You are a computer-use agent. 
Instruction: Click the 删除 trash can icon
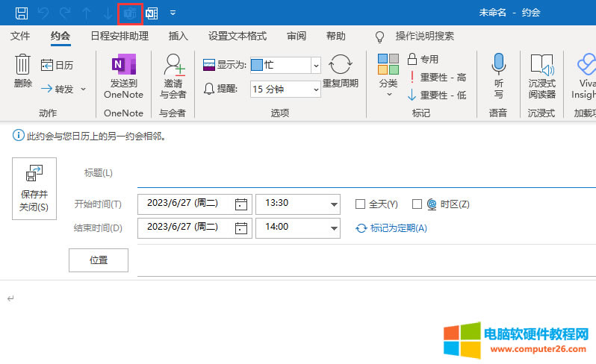click(22, 63)
